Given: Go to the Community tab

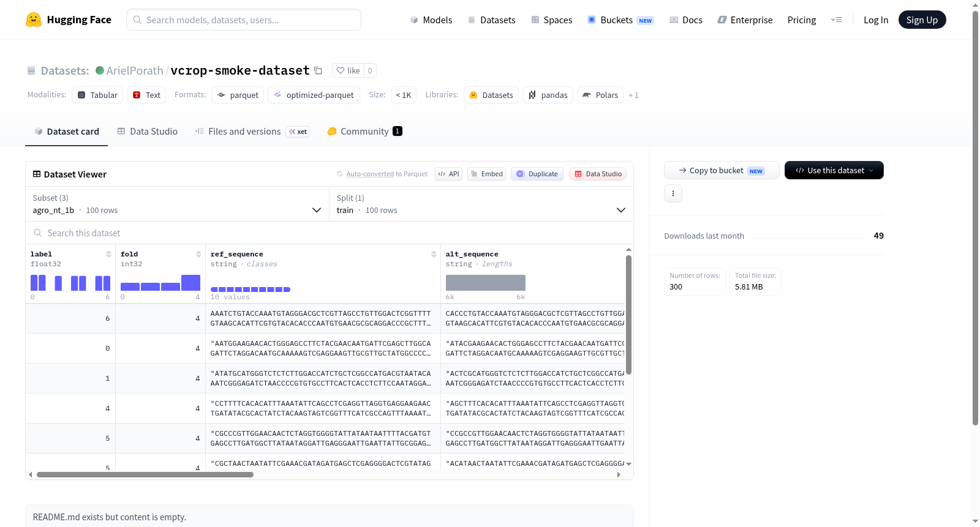Looking at the screenshot, I should 364,132.
